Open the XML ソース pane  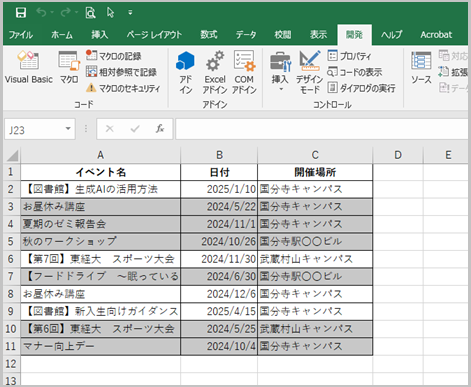[421, 68]
